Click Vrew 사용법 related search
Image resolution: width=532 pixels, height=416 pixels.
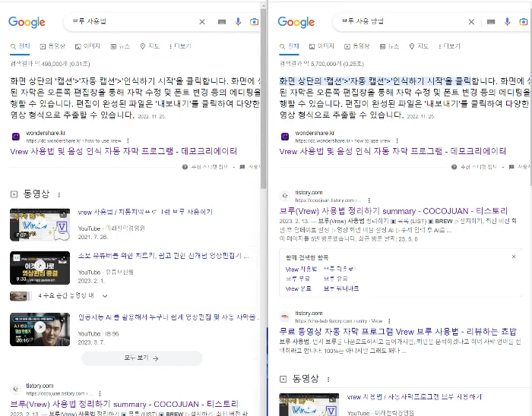(301, 269)
